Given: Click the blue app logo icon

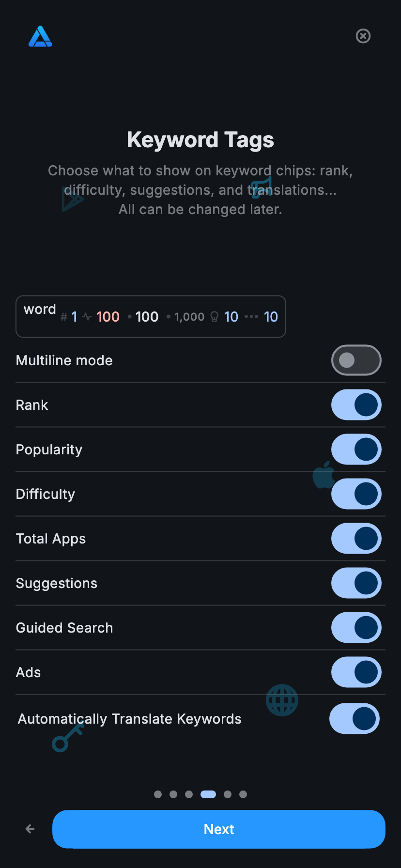Looking at the screenshot, I should (x=40, y=37).
